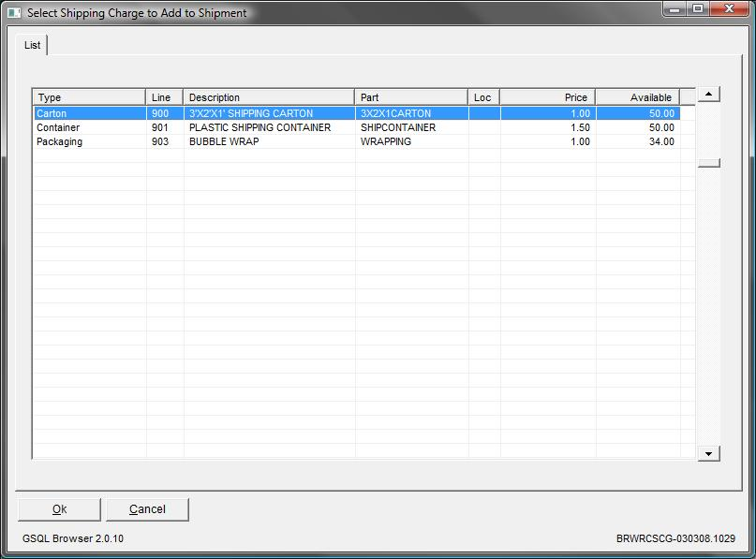
Task: Select the Container row
Action: click(357, 127)
